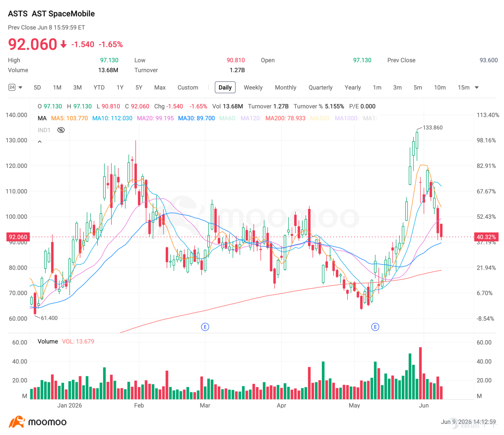Click the -1.65% header change value

pyautogui.click(x=111, y=44)
